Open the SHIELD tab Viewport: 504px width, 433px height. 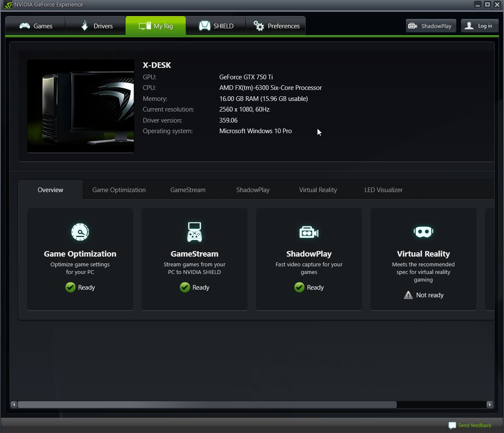[x=215, y=26]
